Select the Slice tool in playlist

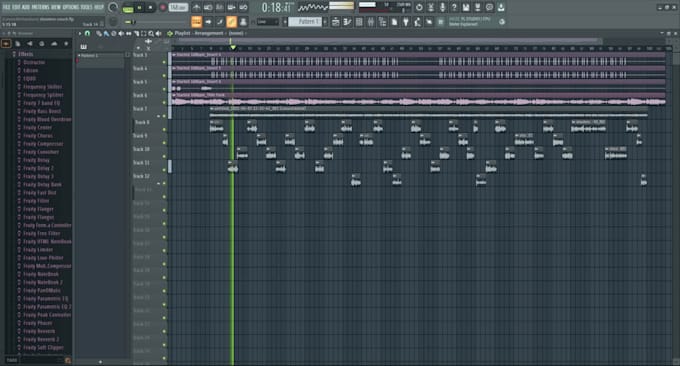[x=136, y=33]
